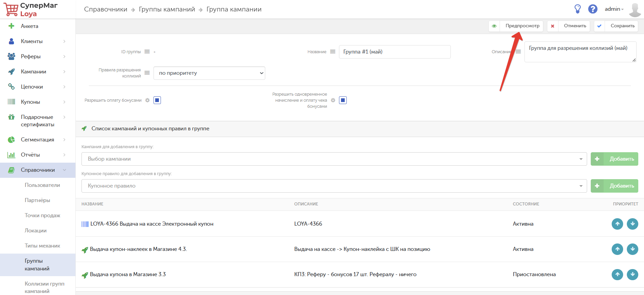Click the list icon next to Название label

[333, 52]
